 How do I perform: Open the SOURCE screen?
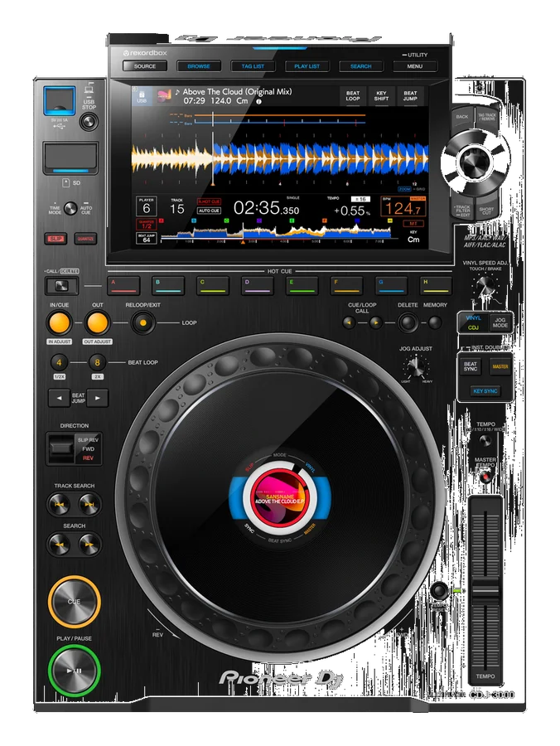point(145,66)
